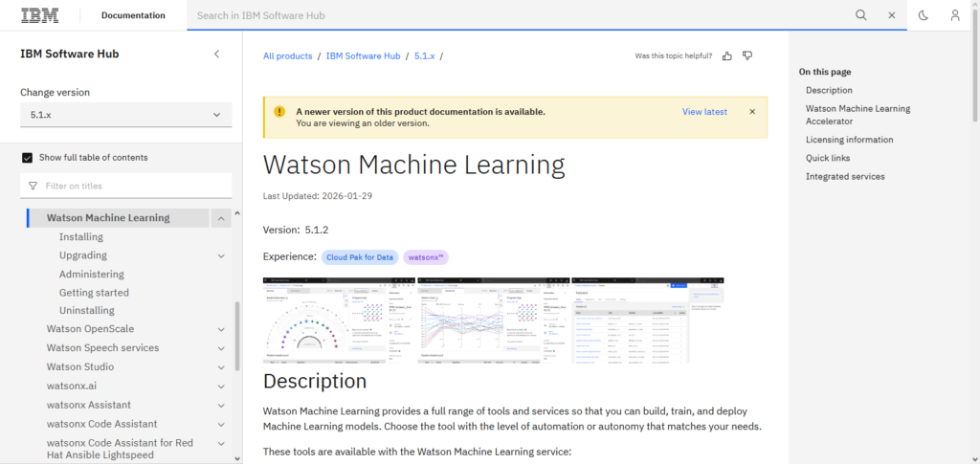Click the IBM logo
This screenshot has height=464, width=980.
(40, 15)
